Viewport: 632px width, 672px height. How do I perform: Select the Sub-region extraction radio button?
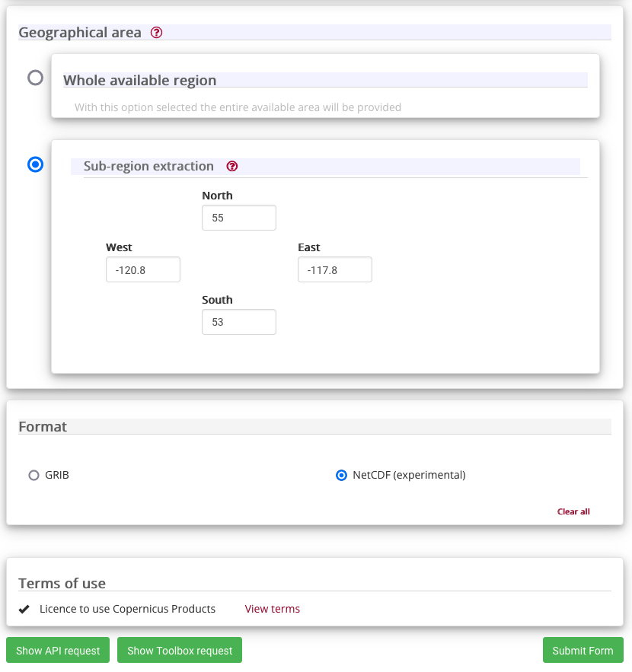point(35,164)
